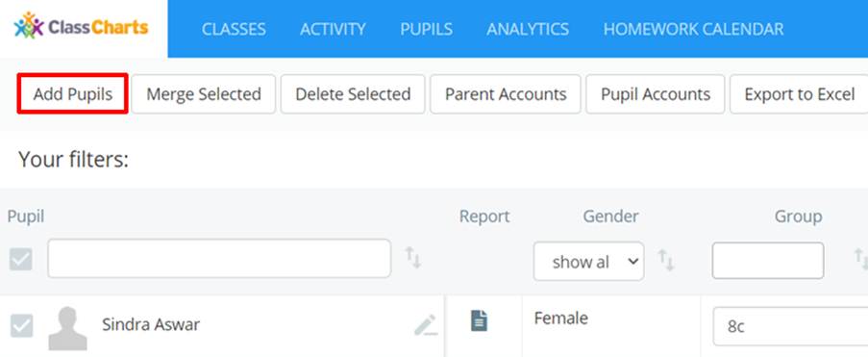Focus the Group filter field
868x357 pixels.
768,261
